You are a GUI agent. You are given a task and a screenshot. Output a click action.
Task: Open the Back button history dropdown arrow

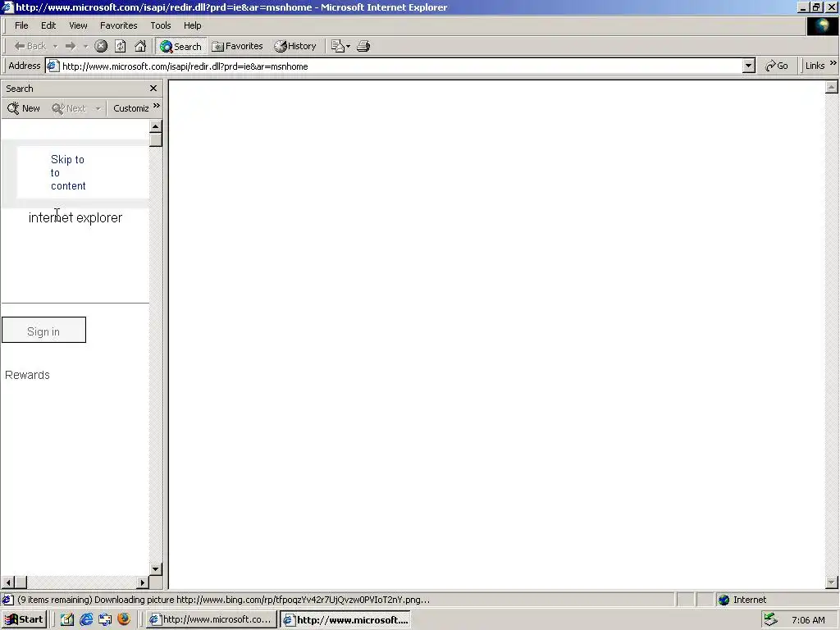pyautogui.click(x=55, y=47)
